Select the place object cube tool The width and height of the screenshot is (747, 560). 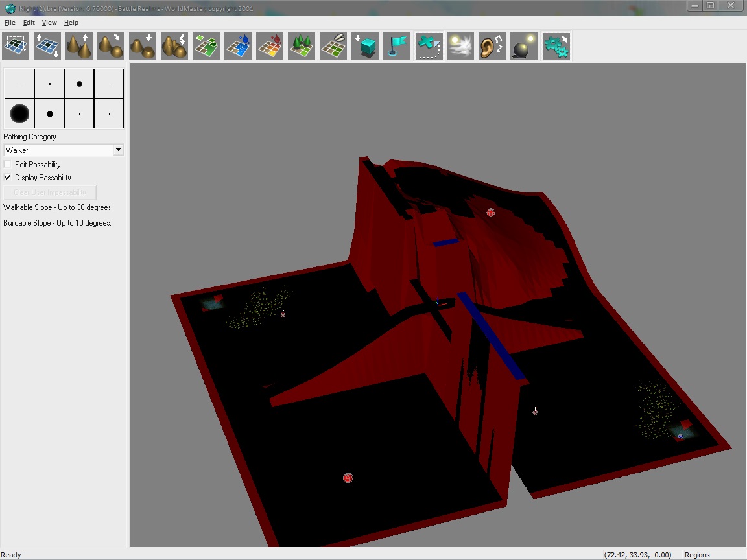click(x=365, y=46)
